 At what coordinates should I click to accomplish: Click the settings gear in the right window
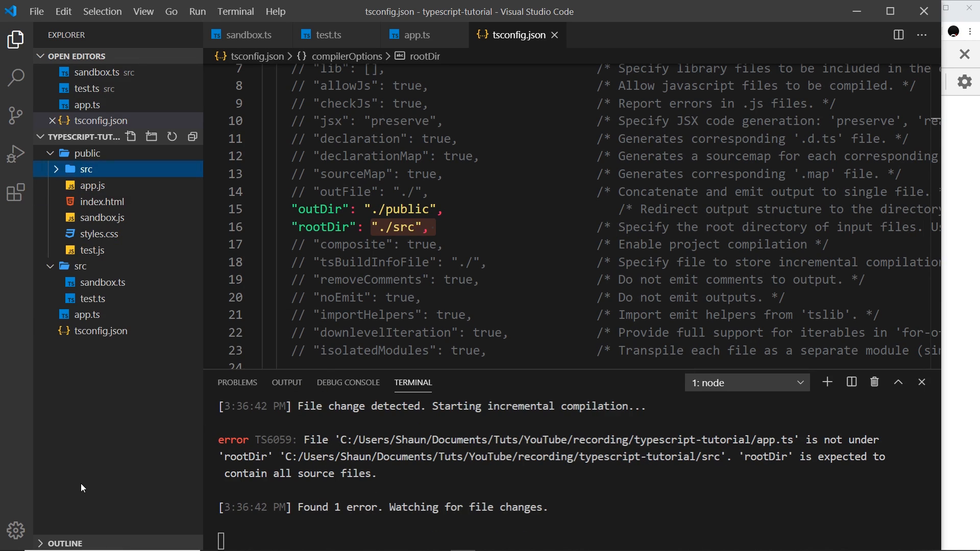click(964, 82)
